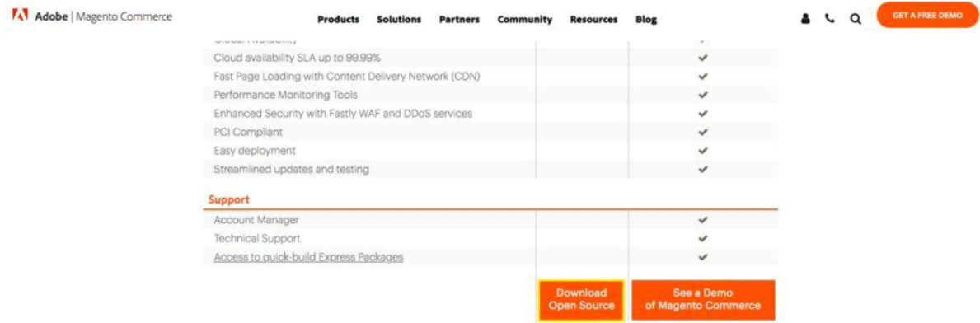The width and height of the screenshot is (980, 323).
Task: Go to the Blog page
Action: coord(645,20)
